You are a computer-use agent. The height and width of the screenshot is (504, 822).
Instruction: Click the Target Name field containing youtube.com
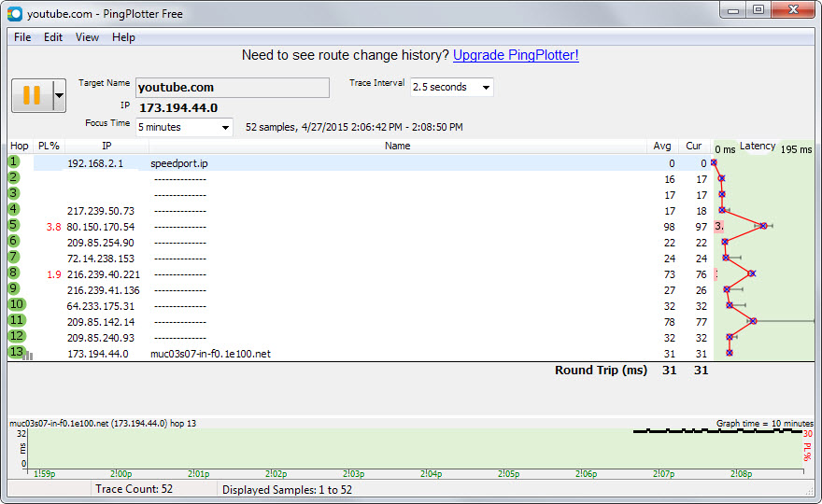(233, 88)
